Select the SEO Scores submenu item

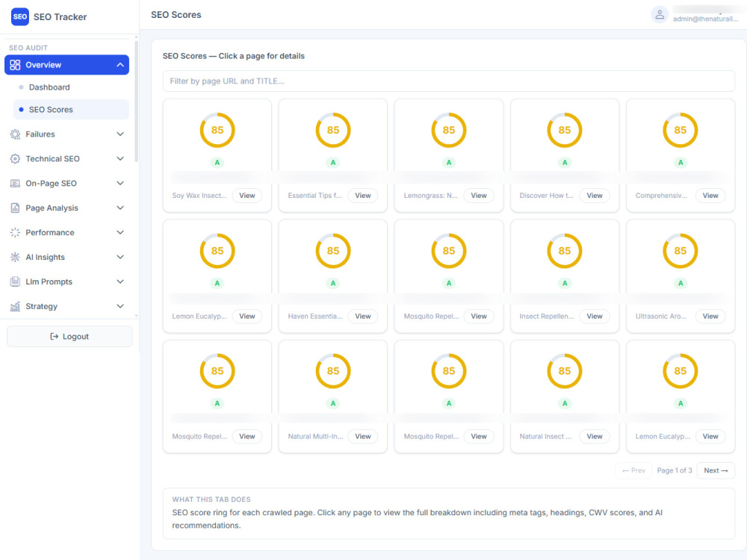pyautogui.click(x=71, y=110)
